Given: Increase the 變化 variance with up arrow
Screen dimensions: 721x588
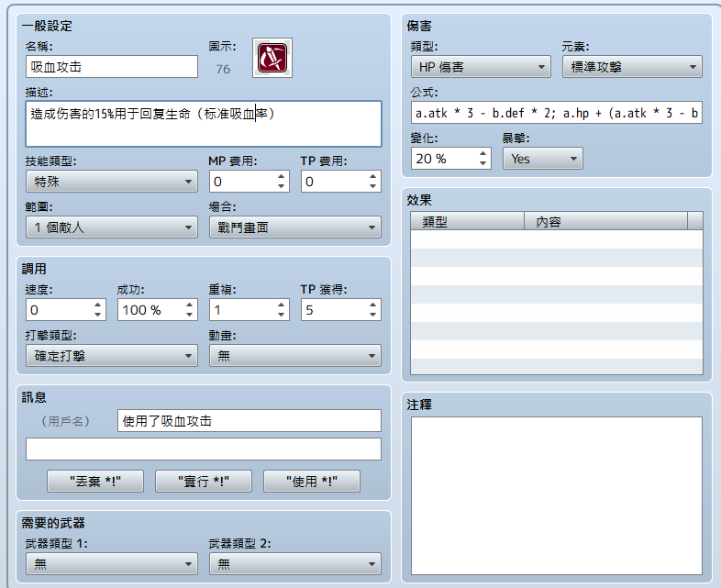Looking at the screenshot, I should [483, 153].
